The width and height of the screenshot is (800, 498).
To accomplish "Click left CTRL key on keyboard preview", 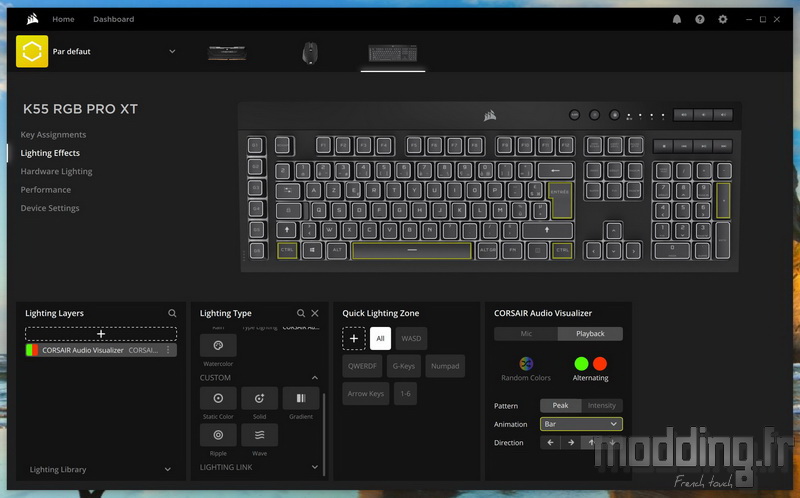I will [287, 251].
